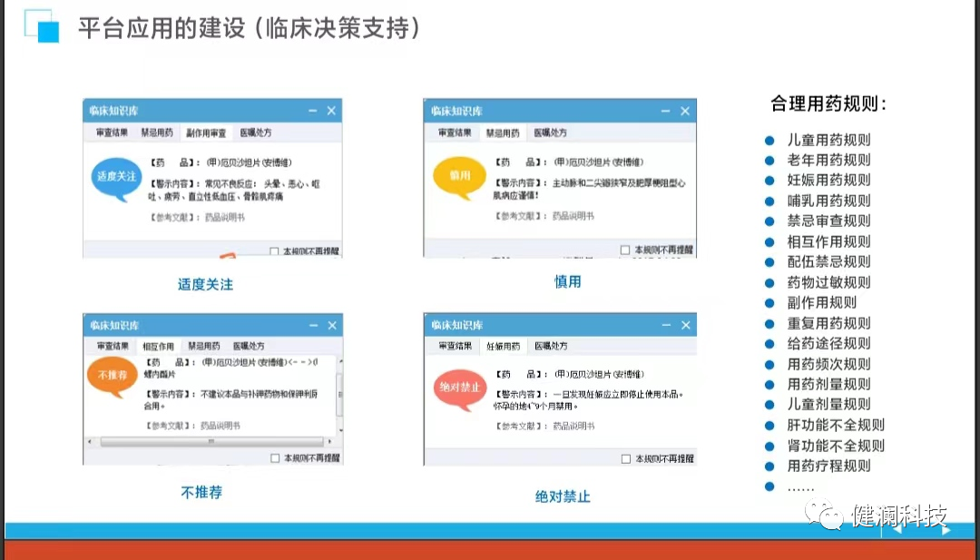Click the 不推荐 caption below the dialog
This screenshot has width=980, height=560.
201,493
